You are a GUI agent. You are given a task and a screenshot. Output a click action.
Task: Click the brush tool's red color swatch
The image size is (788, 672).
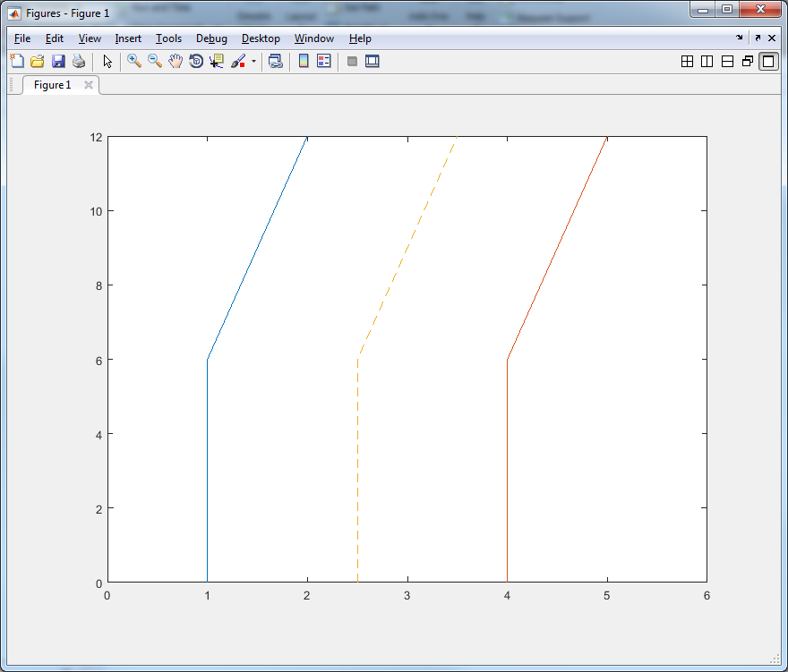[241, 65]
